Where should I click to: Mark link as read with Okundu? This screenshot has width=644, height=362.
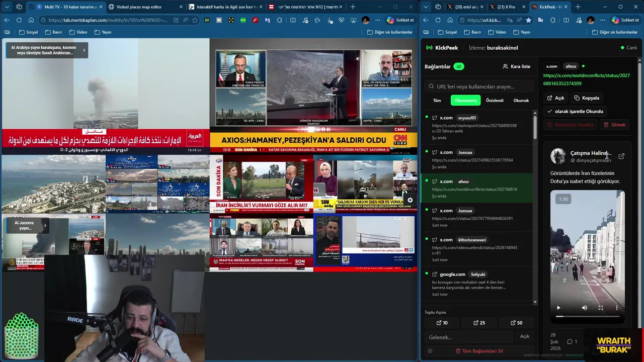576,111
